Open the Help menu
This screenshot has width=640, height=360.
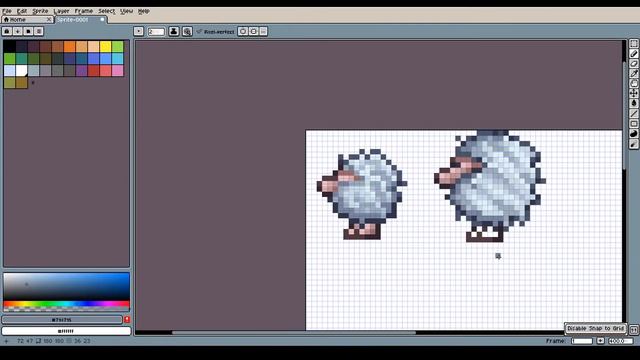coord(143,11)
